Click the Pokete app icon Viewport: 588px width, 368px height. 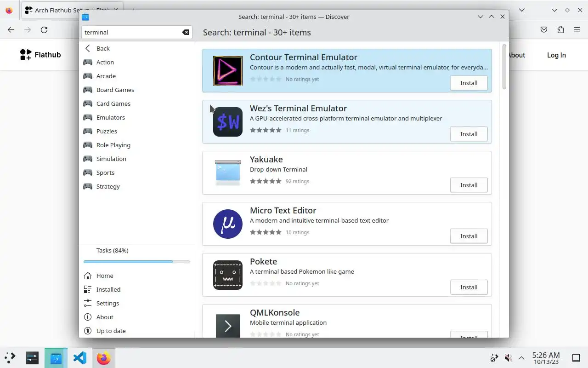pyautogui.click(x=228, y=275)
